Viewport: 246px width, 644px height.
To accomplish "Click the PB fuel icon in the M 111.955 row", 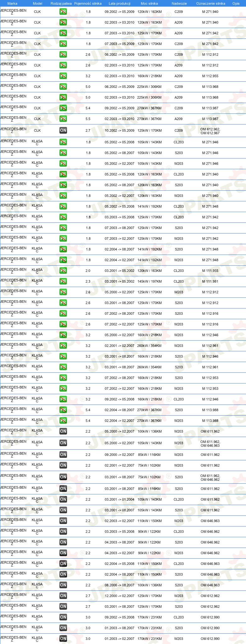I will 63,271.
